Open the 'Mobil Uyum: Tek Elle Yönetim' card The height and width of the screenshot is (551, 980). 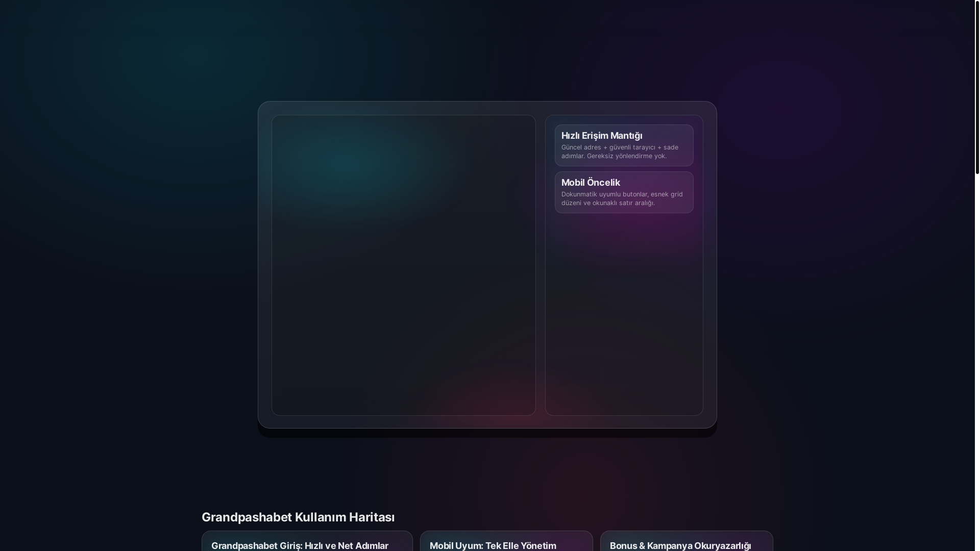click(x=506, y=542)
